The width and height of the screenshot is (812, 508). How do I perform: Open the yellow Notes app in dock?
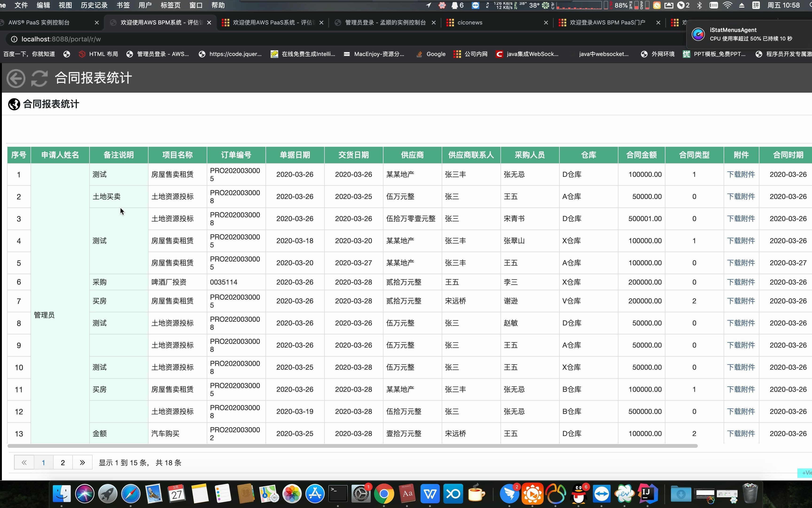point(200,494)
